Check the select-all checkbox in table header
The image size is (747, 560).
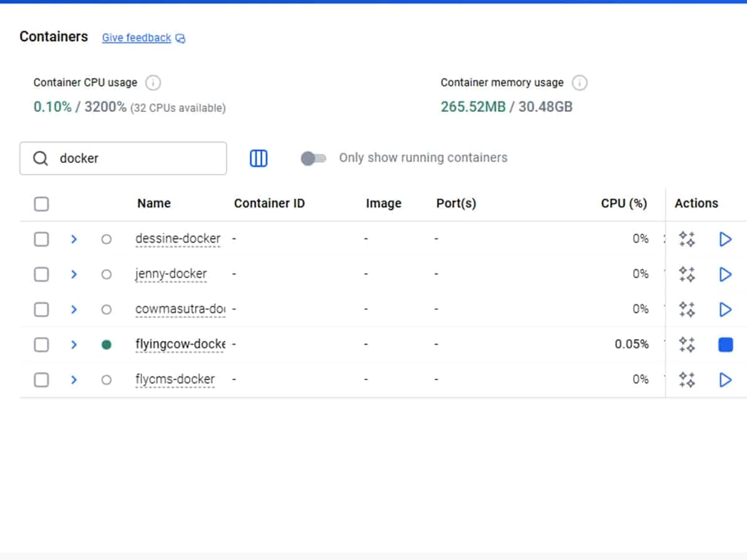tap(41, 204)
